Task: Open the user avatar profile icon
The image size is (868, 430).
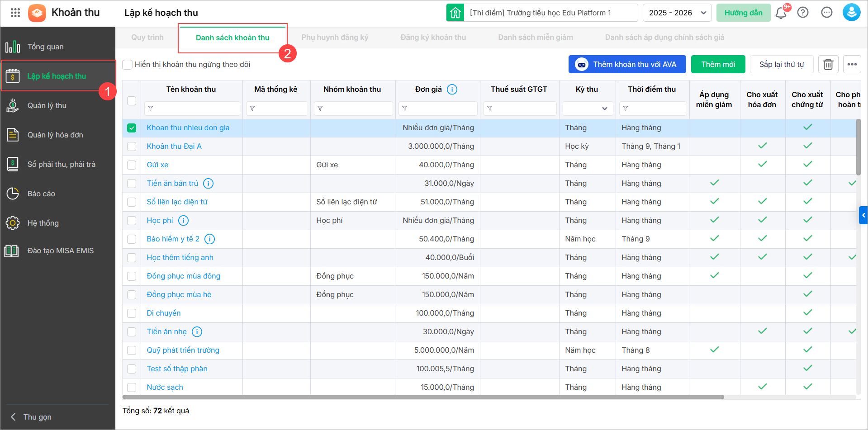Action: point(851,13)
